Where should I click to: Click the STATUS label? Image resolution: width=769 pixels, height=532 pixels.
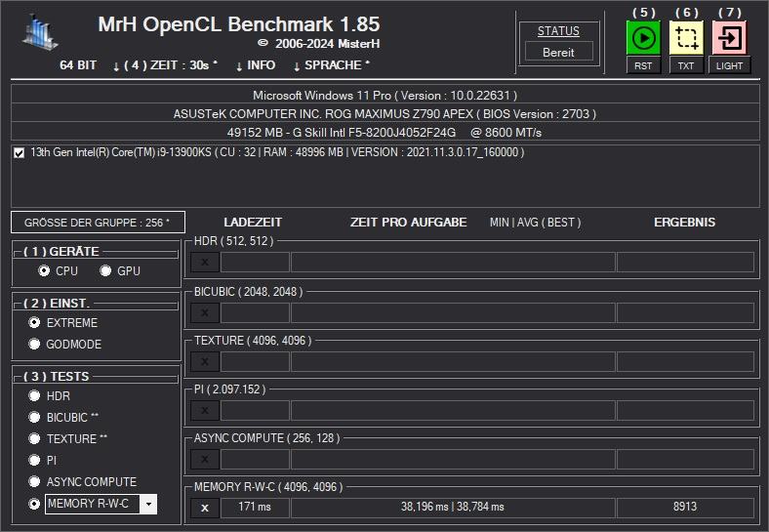click(558, 31)
